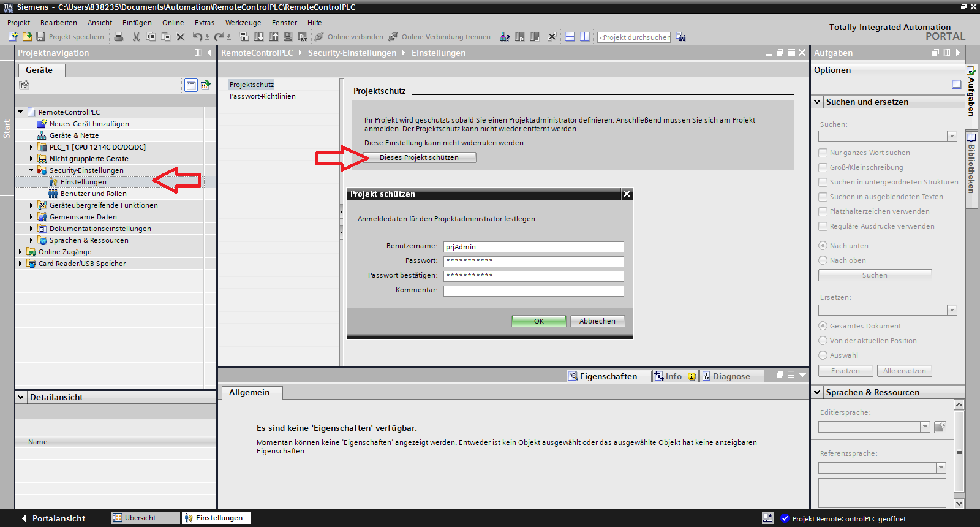Click the 'Dieses Projekt schützen' button
980x527 pixels.
click(419, 157)
